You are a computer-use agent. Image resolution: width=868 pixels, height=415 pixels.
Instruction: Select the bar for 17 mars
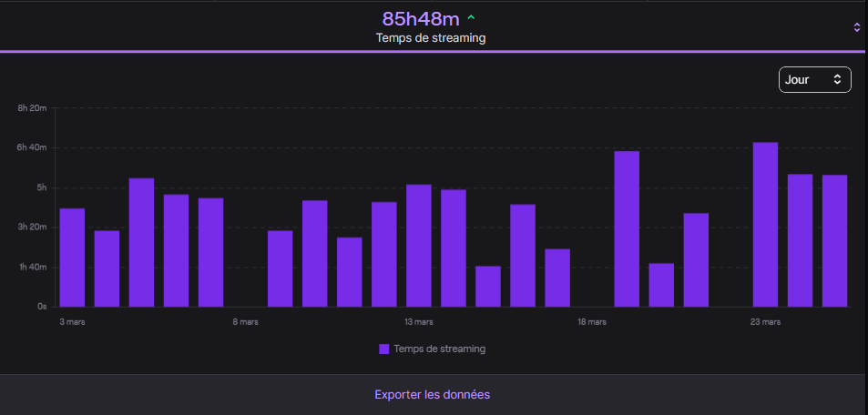557,278
